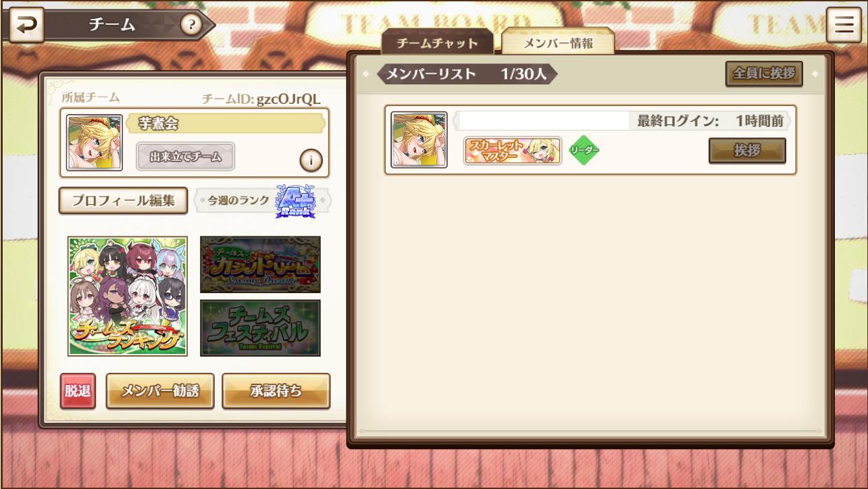Click the メンバー勧誘 button

pyautogui.click(x=160, y=391)
